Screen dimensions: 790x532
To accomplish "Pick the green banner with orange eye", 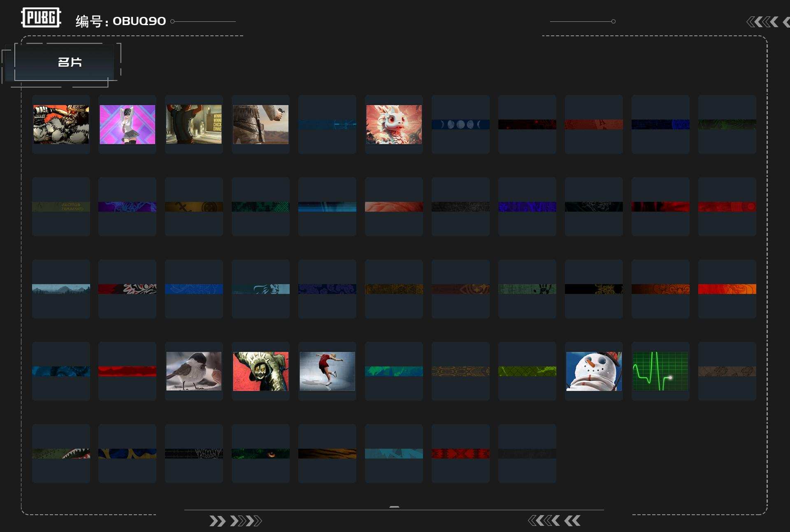I will pos(260,453).
